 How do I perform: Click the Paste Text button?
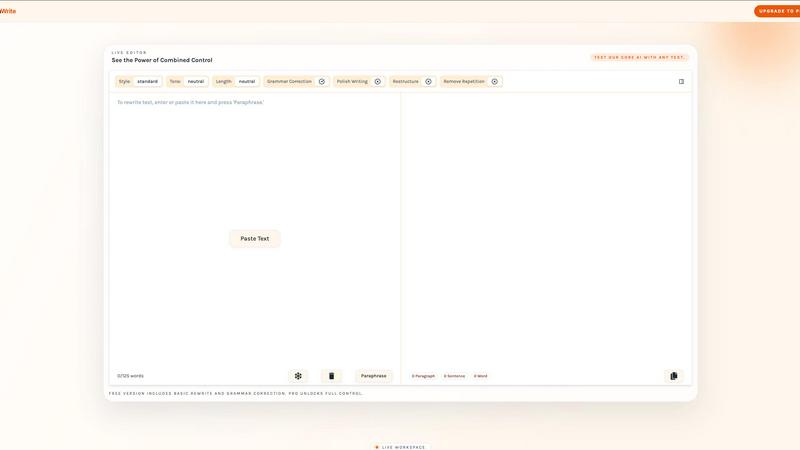click(x=255, y=239)
